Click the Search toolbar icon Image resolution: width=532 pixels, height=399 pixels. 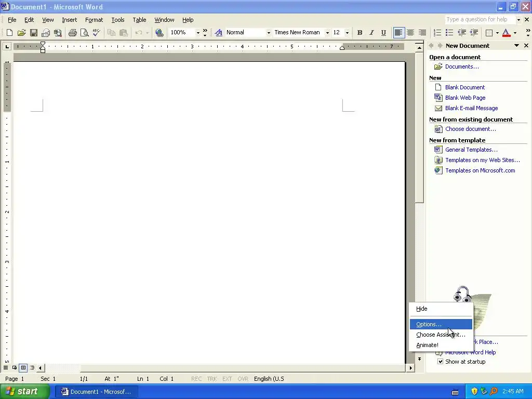(x=58, y=33)
